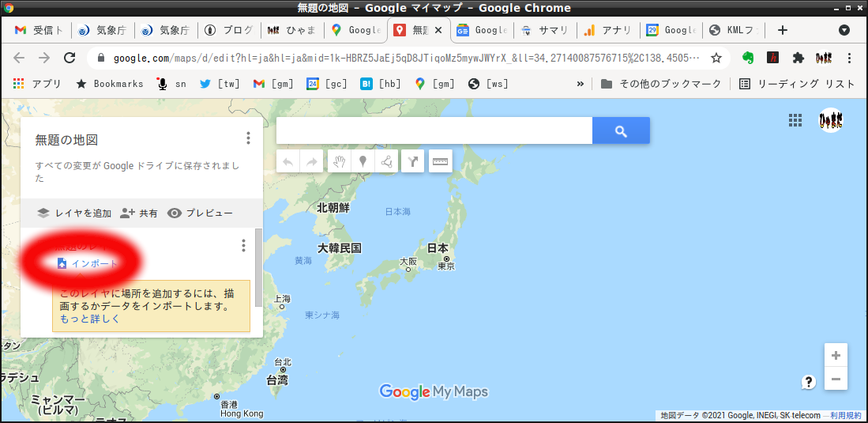868x423 pixels.
Task: Open the account profile avatar
Action: [x=830, y=120]
